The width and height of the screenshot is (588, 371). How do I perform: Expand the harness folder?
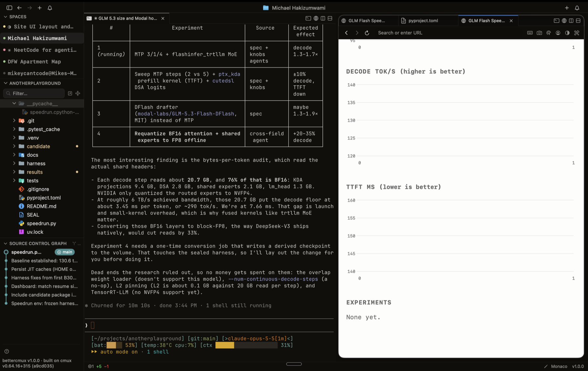14,163
